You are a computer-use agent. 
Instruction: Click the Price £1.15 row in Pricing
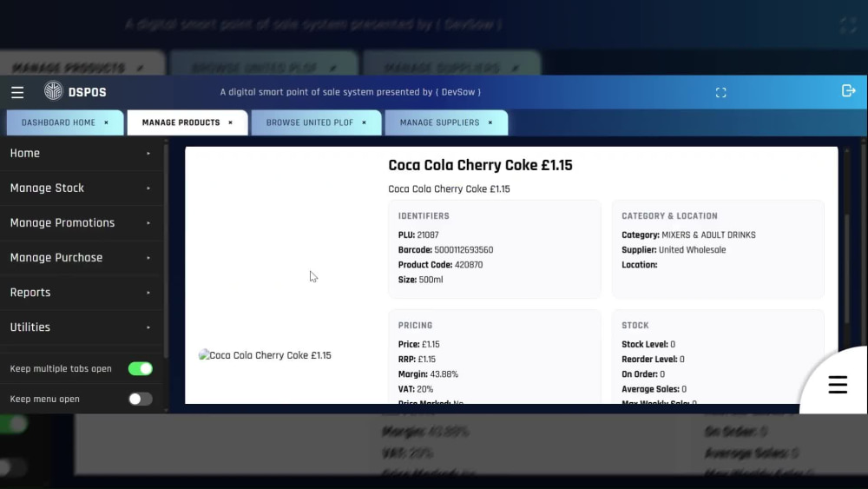tap(419, 345)
